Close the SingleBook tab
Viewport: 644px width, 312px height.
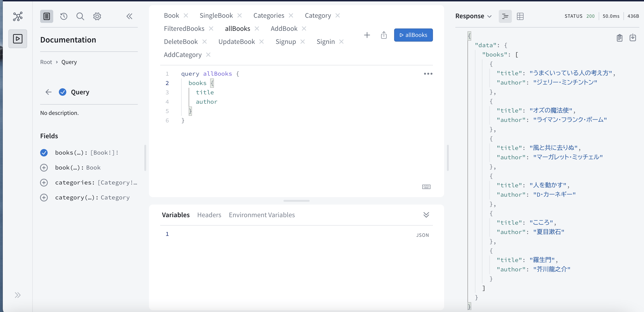click(x=240, y=15)
